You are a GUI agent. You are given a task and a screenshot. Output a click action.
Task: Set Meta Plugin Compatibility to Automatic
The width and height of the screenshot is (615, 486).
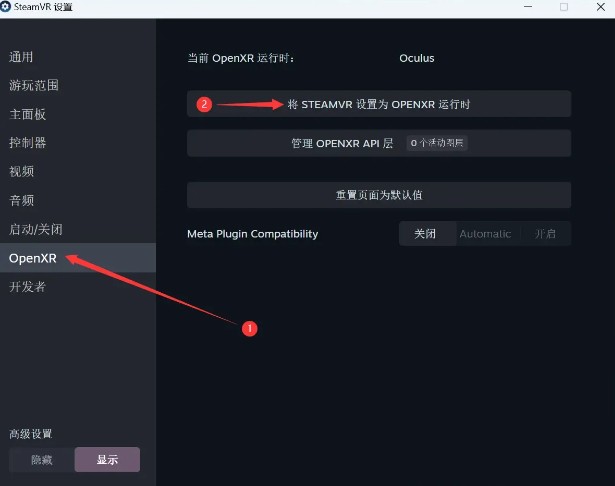pos(486,234)
